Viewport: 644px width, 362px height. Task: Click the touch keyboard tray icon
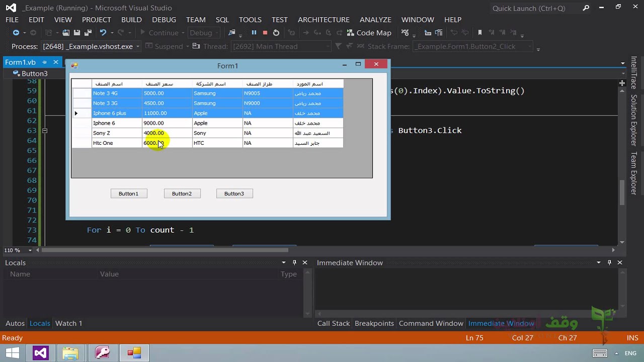(600, 353)
